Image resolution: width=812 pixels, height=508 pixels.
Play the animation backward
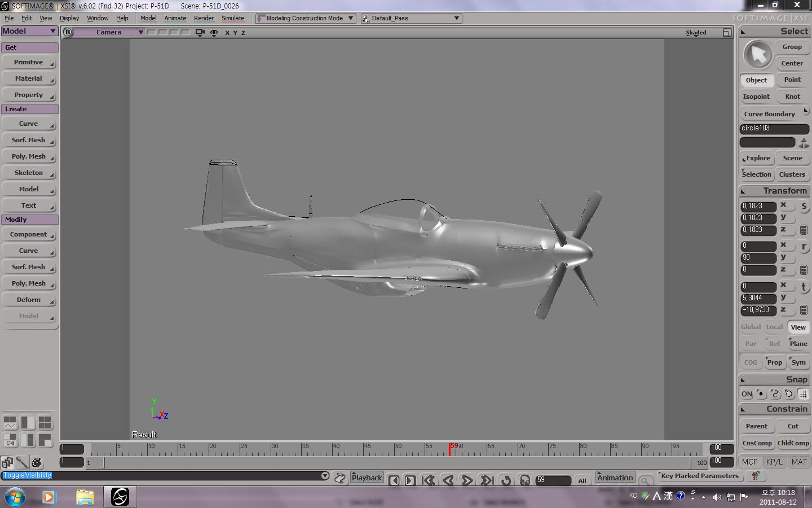(x=448, y=480)
